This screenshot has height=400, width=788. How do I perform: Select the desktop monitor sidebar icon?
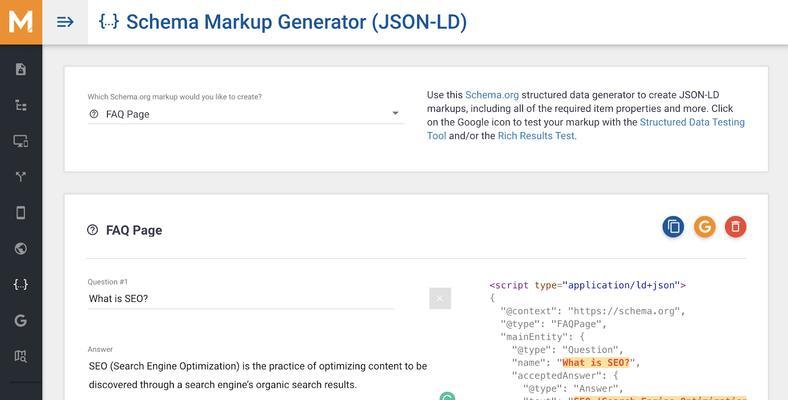click(21, 141)
